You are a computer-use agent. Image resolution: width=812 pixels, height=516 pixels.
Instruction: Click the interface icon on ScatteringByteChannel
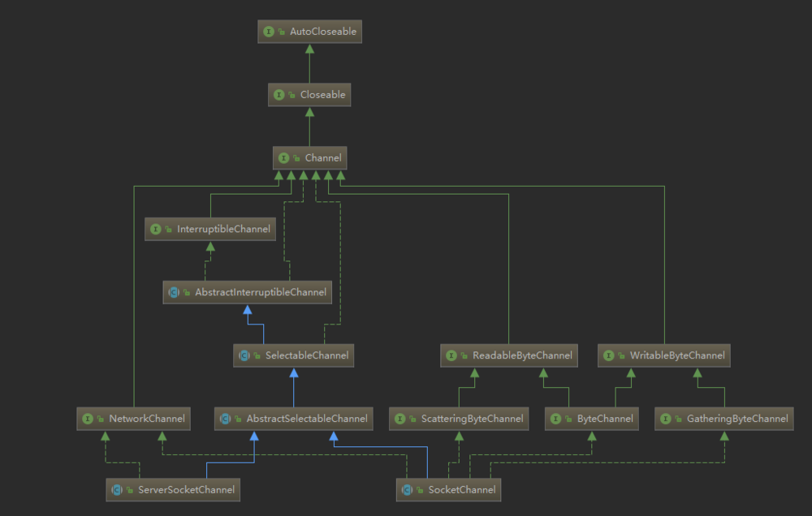pyautogui.click(x=400, y=419)
